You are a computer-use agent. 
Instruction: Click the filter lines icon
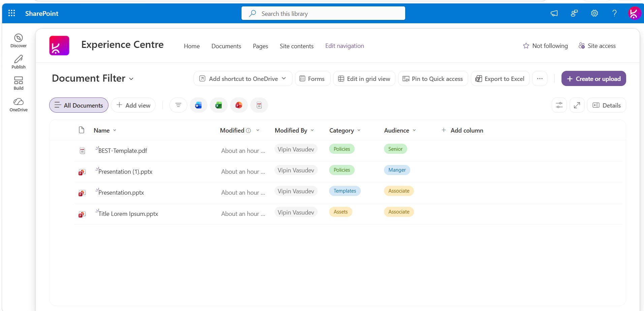[178, 105]
